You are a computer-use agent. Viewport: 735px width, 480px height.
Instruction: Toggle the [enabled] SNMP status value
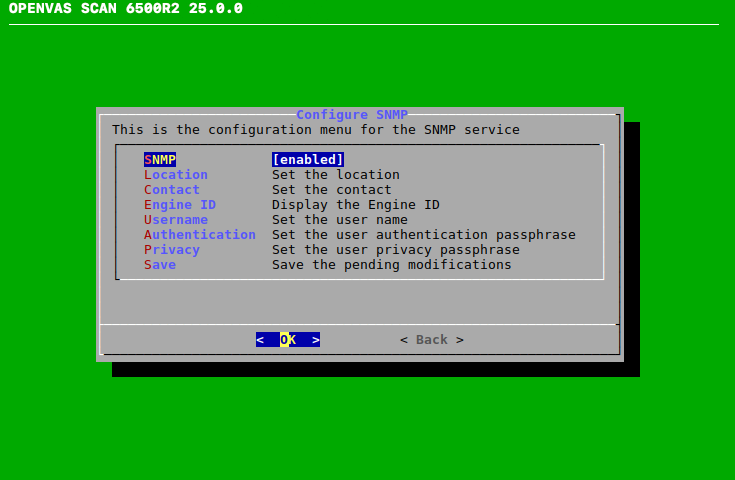point(308,160)
